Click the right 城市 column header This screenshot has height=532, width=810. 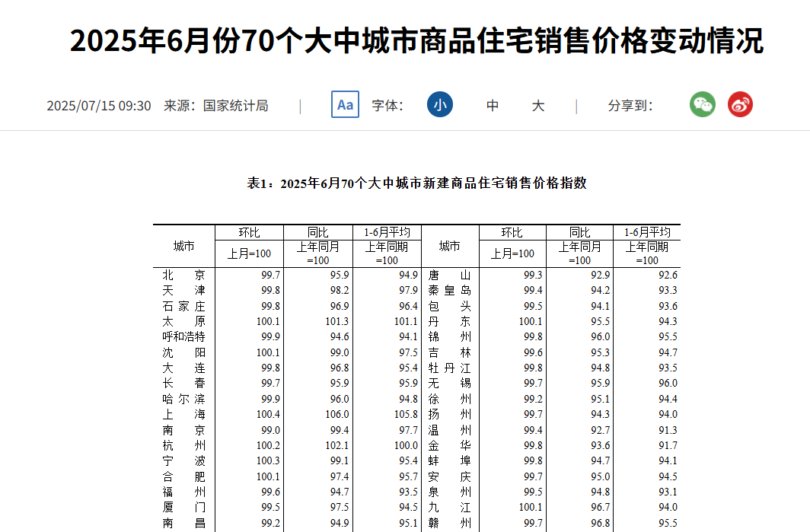coord(449,247)
